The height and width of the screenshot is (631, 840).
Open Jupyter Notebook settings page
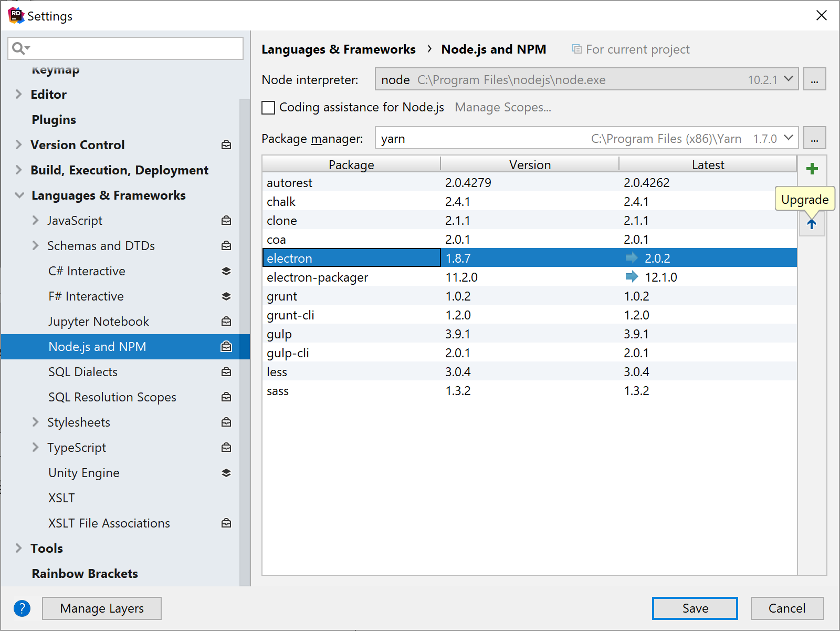pyautogui.click(x=99, y=322)
